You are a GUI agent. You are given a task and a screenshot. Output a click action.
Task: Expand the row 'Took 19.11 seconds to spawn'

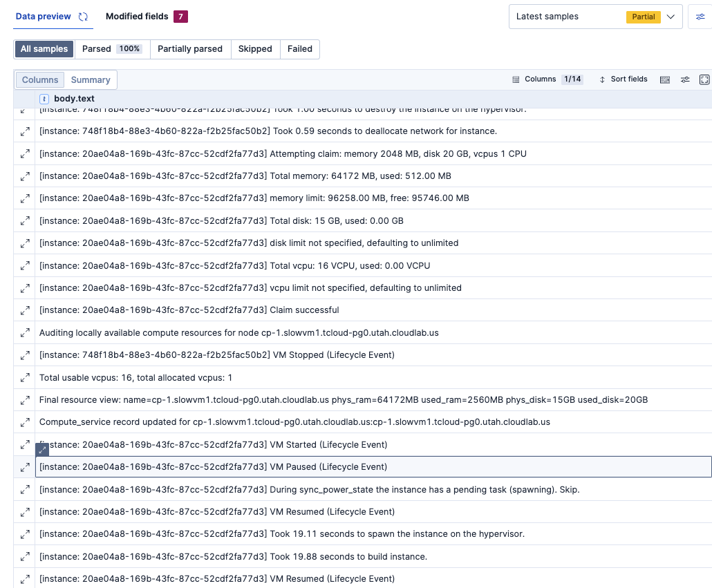tap(24, 535)
